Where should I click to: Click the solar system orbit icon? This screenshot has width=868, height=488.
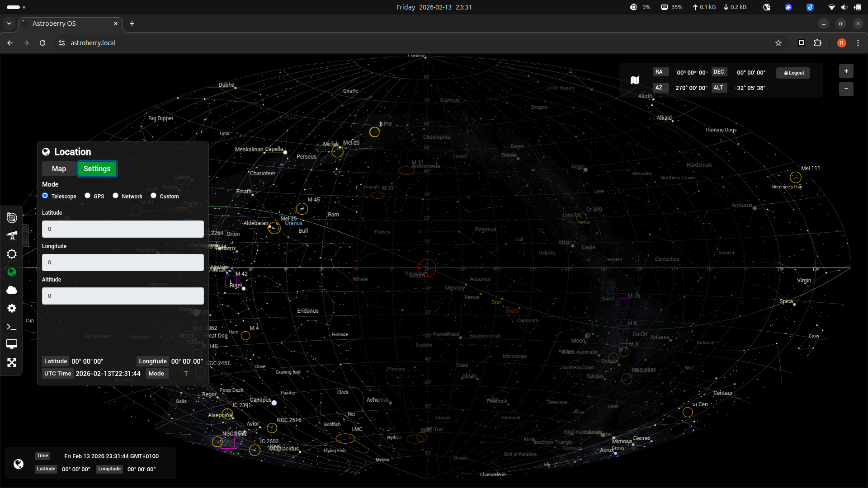12,218
